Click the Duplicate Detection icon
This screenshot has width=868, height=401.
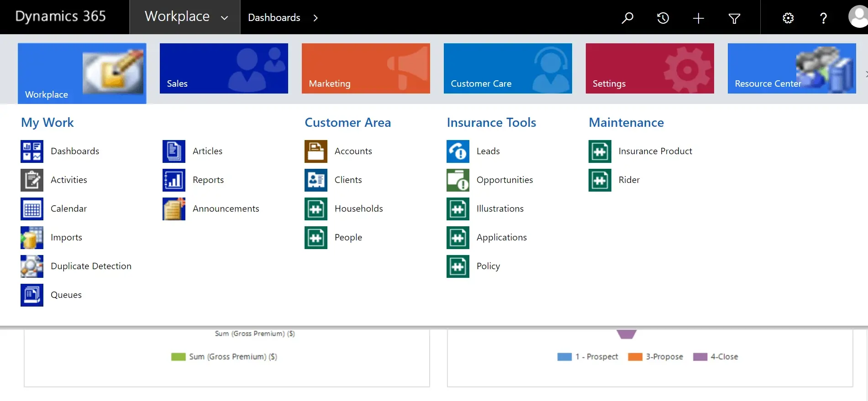pos(32,266)
